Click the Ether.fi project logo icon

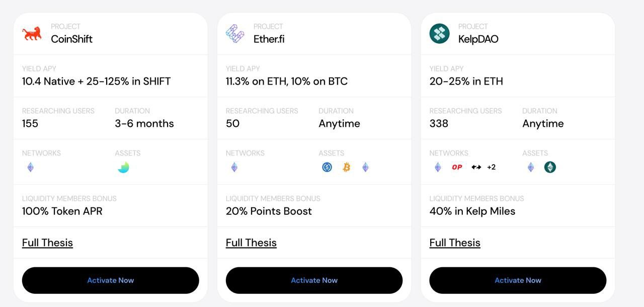point(235,34)
